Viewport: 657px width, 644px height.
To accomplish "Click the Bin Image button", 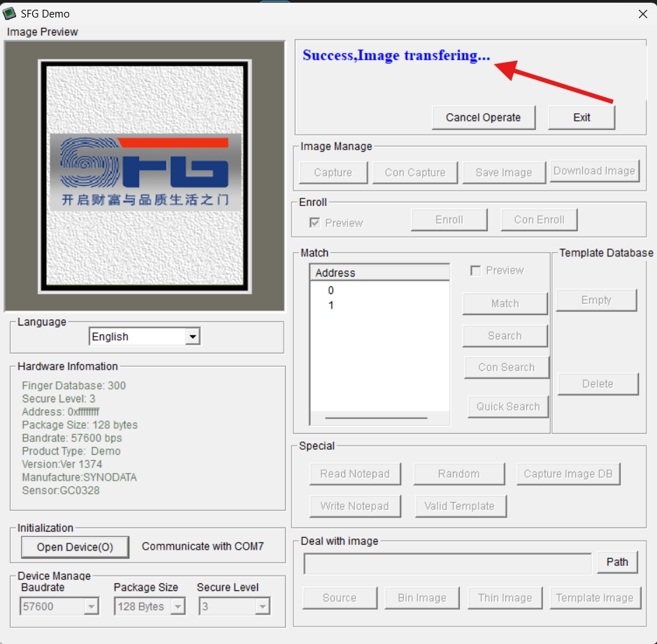I will [422, 598].
